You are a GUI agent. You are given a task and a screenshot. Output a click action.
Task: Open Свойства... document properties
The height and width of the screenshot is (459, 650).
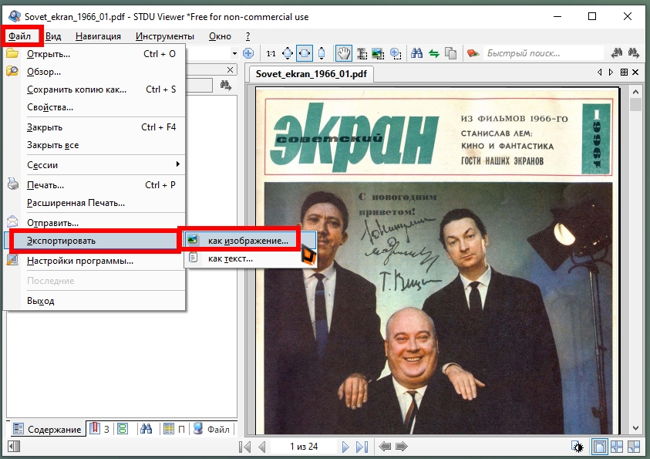(95, 107)
